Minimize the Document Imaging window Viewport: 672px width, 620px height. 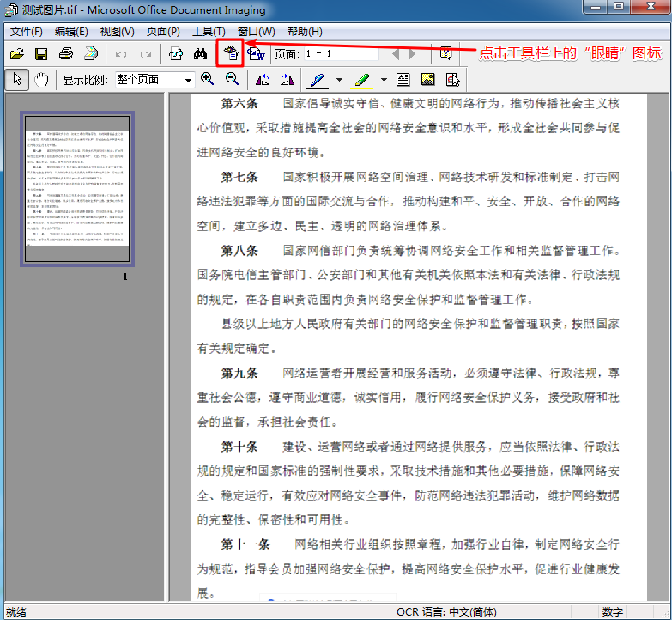[595, 6]
